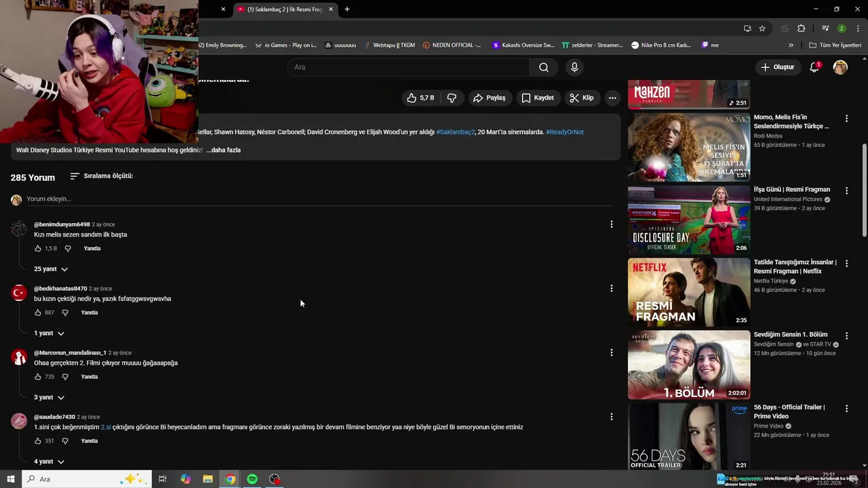
Task: Expand the 4 yanıt replies
Action: click(x=49, y=462)
